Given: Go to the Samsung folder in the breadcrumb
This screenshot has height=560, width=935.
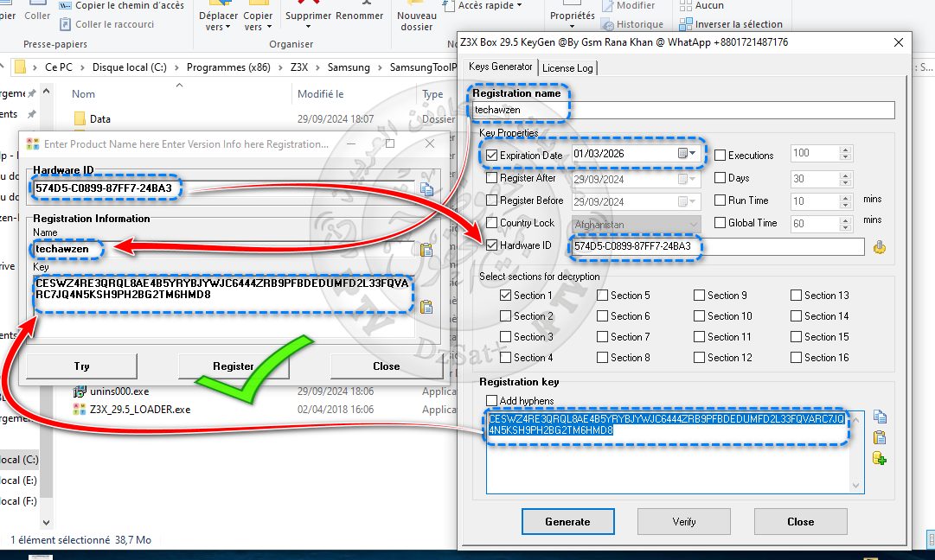Looking at the screenshot, I should tap(349, 67).
